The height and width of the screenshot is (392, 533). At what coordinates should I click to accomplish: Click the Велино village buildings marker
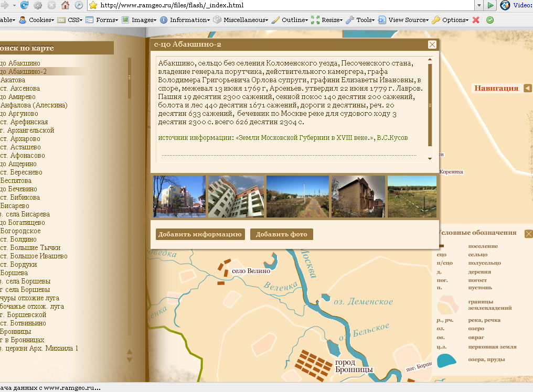tap(224, 271)
